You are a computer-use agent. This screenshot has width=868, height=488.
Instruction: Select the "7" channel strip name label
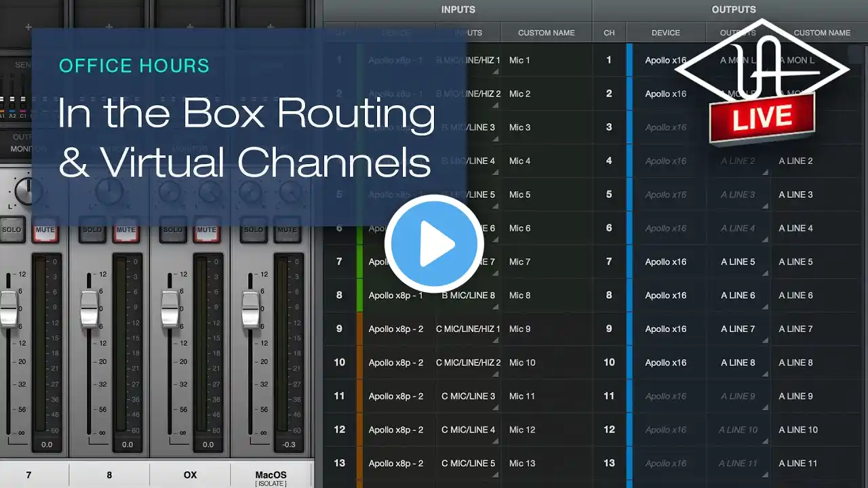(28, 475)
